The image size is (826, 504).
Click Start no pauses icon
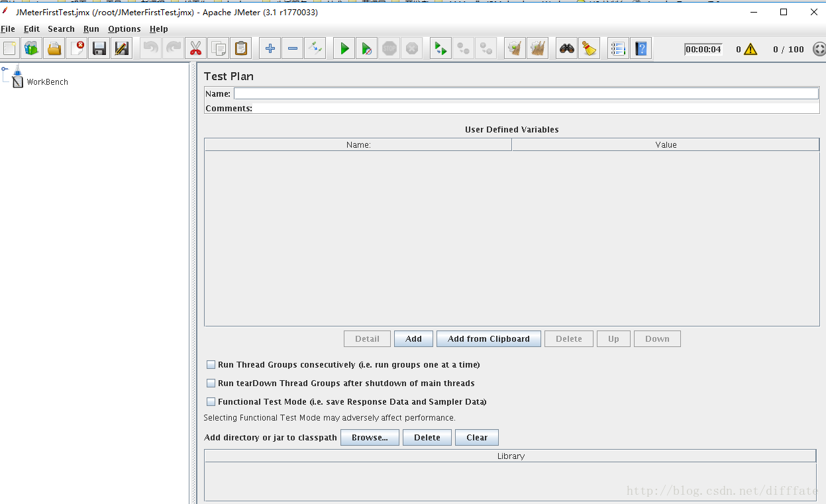367,48
